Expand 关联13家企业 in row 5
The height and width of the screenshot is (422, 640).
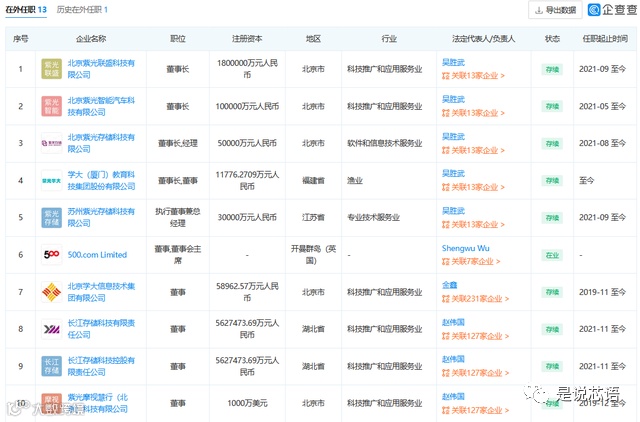pyautogui.click(x=473, y=224)
